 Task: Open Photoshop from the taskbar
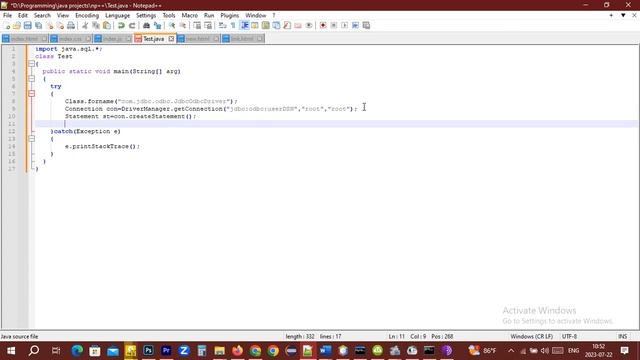[148, 351]
